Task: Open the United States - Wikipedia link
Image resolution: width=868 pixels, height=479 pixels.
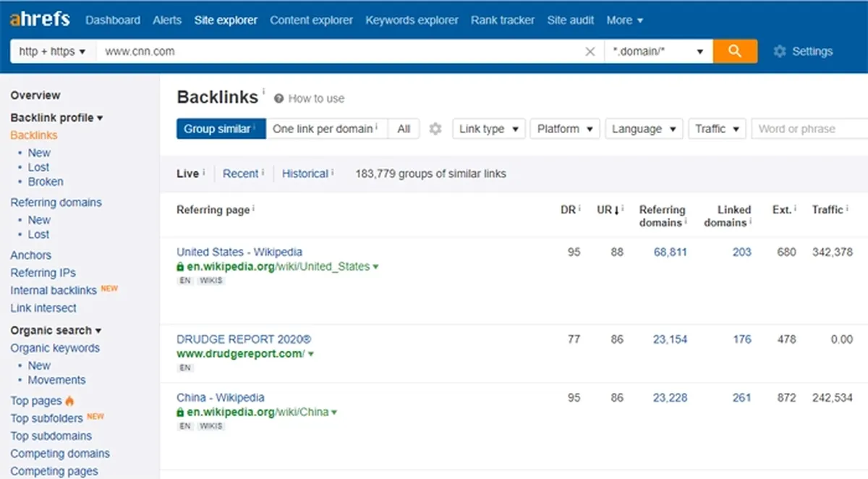Action: coord(239,253)
